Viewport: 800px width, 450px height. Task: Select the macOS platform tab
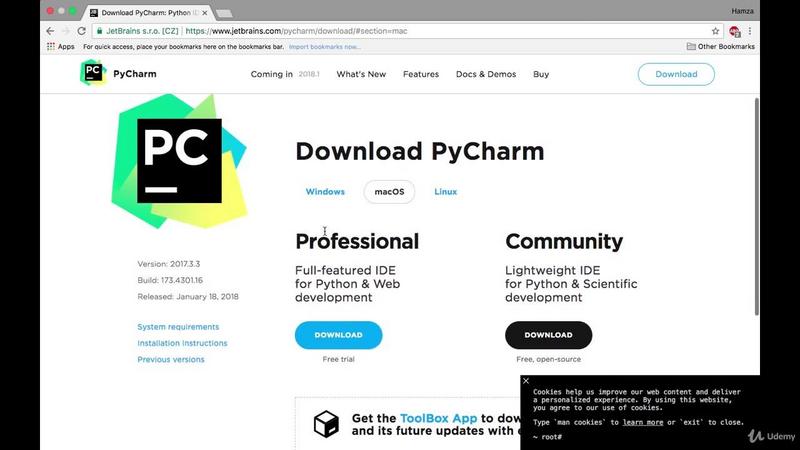(389, 192)
